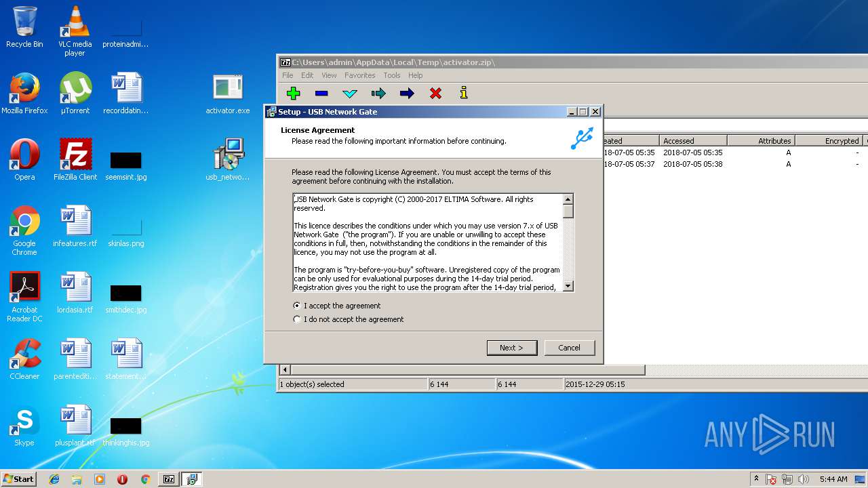Click '1 object(s) selected' in status bar

(x=312, y=384)
